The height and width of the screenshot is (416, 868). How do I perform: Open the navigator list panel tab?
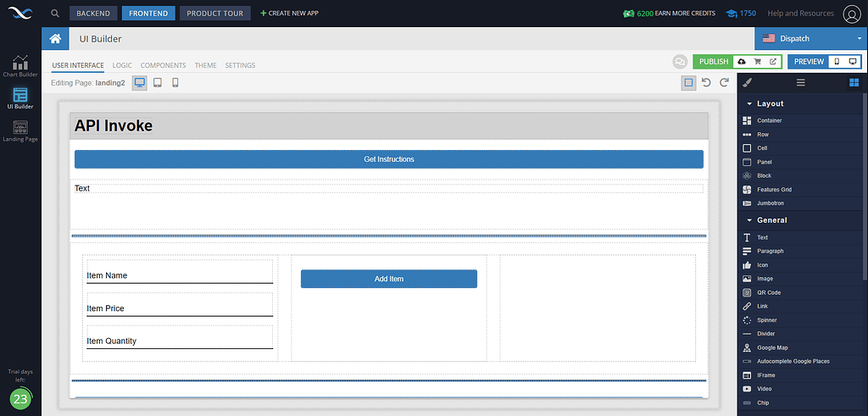(800, 82)
